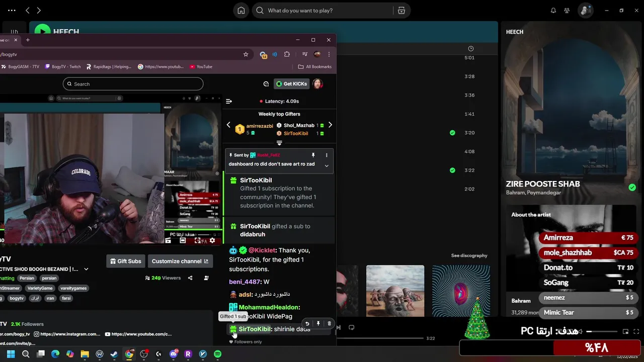
Task: Open Instagram channel link
Action: point(67,334)
